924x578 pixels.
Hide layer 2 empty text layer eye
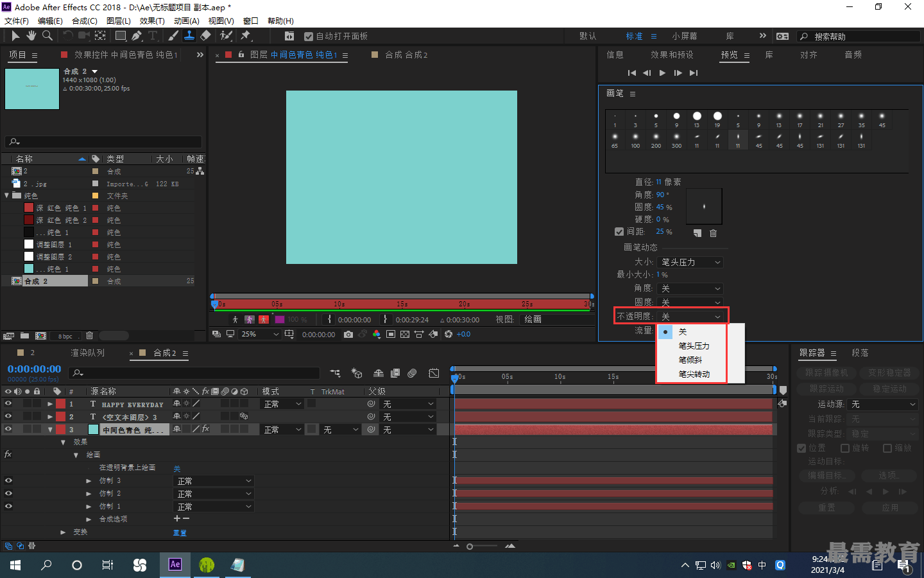coord(8,416)
